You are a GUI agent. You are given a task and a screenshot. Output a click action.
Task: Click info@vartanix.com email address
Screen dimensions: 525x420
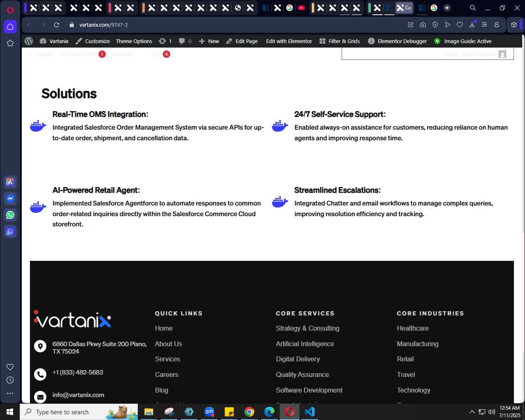tap(78, 395)
